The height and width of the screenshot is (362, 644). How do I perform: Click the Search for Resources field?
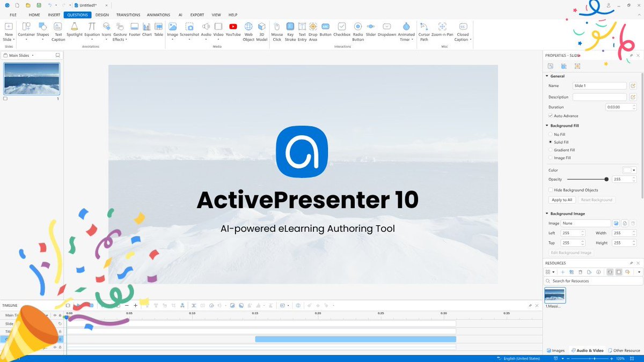[593, 281]
